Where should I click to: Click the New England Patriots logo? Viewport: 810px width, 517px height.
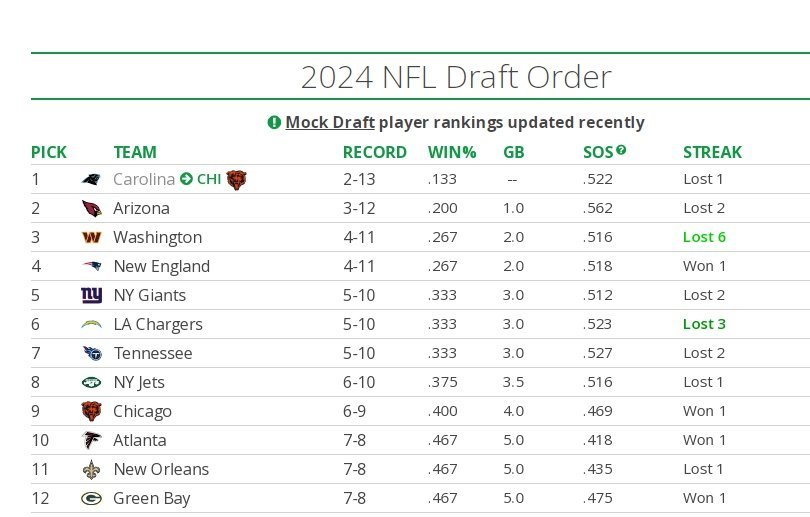pyautogui.click(x=92, y=267)
